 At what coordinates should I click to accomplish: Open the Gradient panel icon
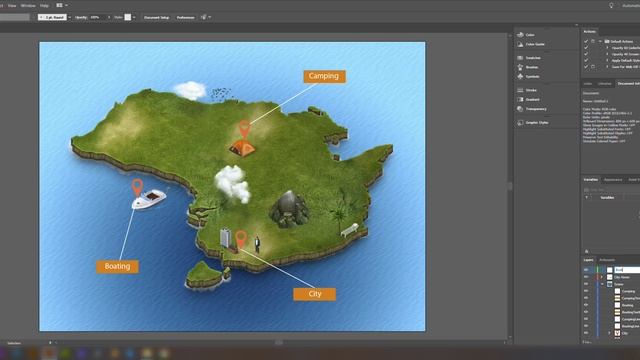click(520, 100)
